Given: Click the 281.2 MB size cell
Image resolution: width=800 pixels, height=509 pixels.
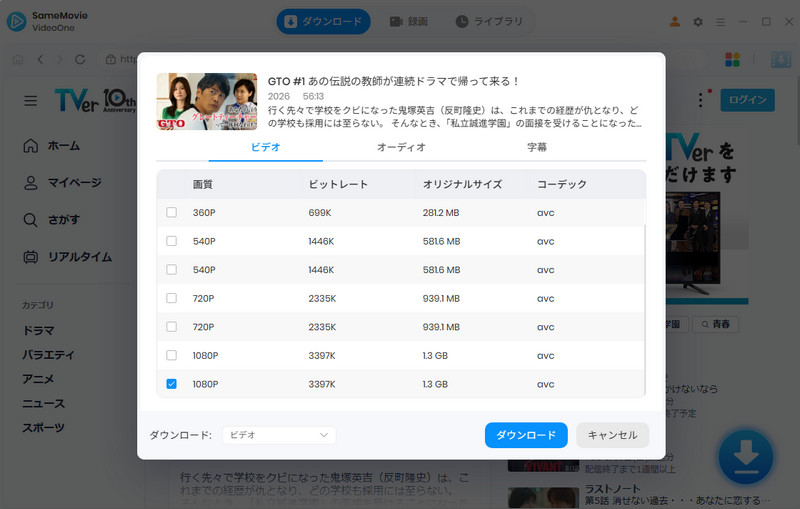Looking at the screenshot, I should pos(441,213).
